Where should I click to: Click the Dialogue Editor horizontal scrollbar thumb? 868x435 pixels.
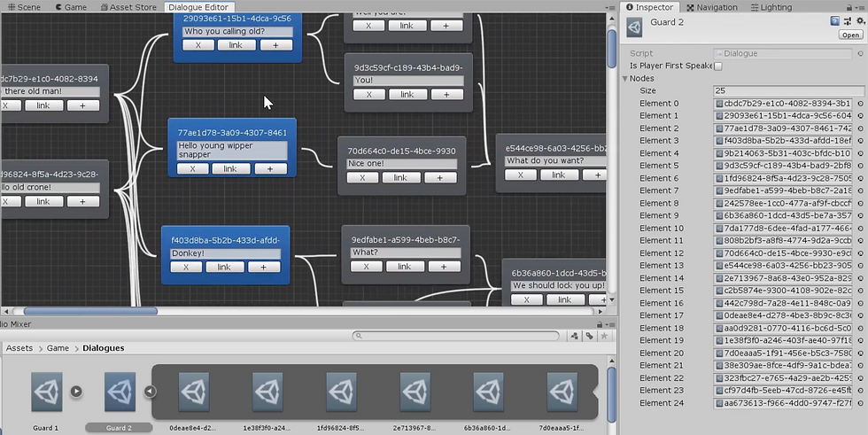pos(90,311)
